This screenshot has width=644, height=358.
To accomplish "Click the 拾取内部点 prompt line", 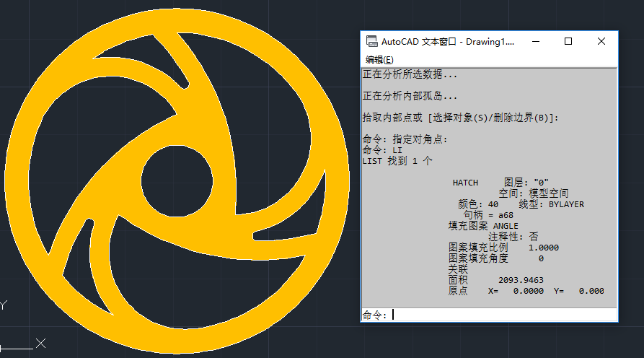I will tap(460, 118).
